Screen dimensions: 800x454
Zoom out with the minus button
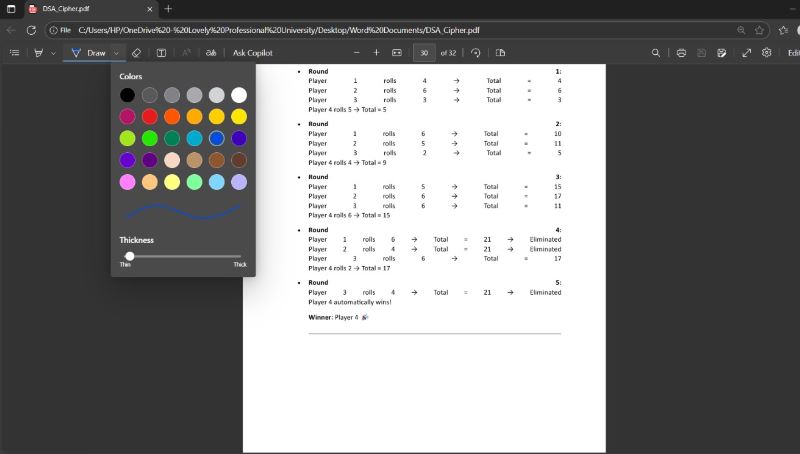(x=357, y=53)
